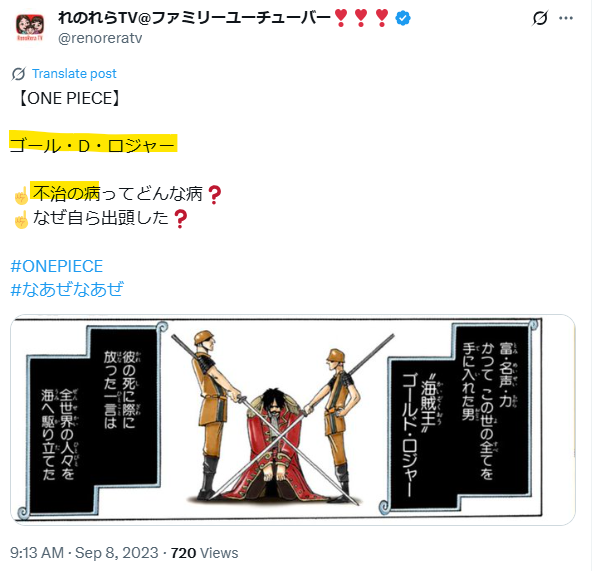This screenshot has height=571, width=592.
Task: Click the highlighted 不治の病 text
Action: coord(66,193)
